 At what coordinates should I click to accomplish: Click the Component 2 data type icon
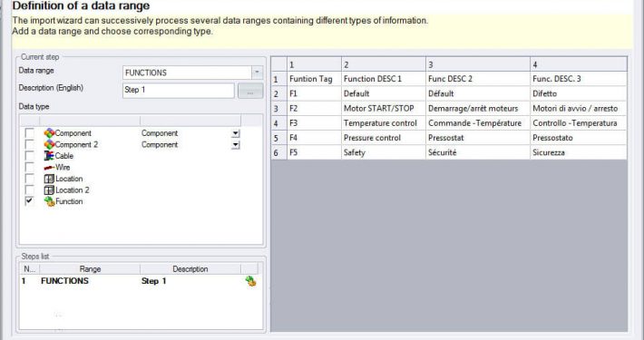pos(49,144)
